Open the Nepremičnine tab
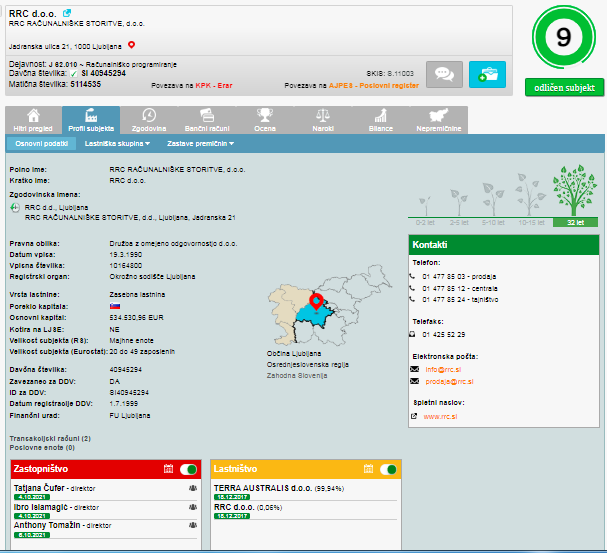Viewport: 607px width, 553px height. (437, 120)
